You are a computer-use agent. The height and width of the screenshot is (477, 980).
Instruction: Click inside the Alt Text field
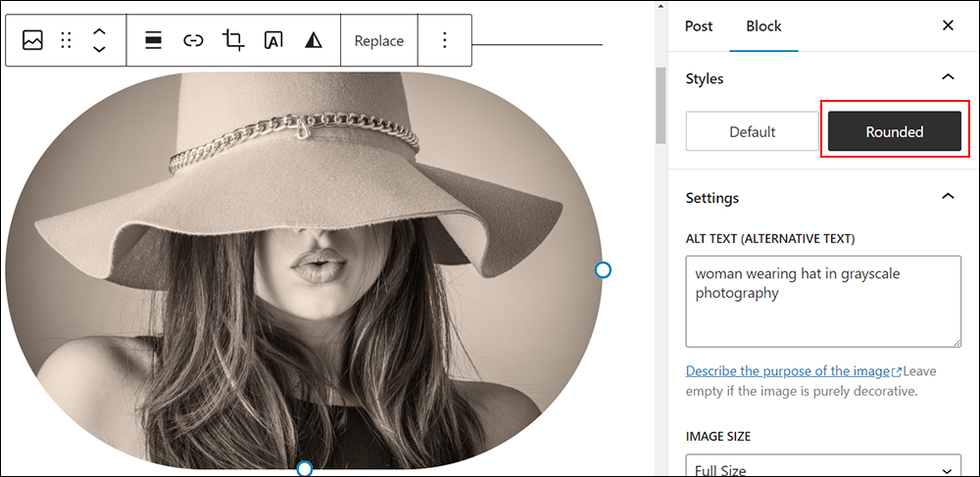[x=823, y=301]
